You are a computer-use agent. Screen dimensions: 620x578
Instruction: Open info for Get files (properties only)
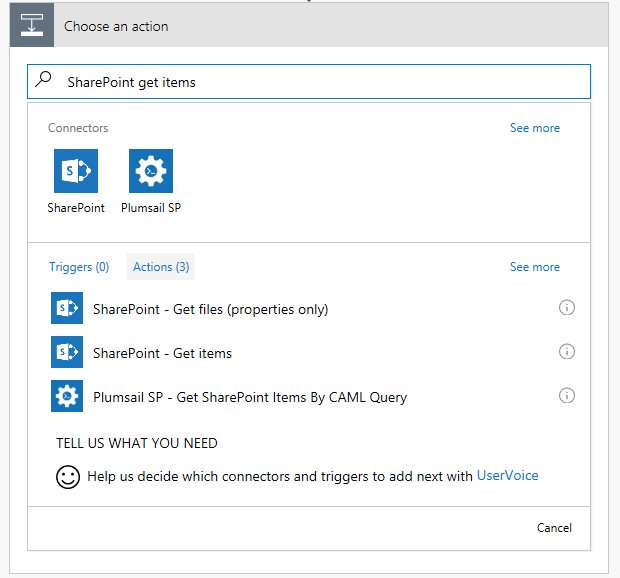point(567,308)
